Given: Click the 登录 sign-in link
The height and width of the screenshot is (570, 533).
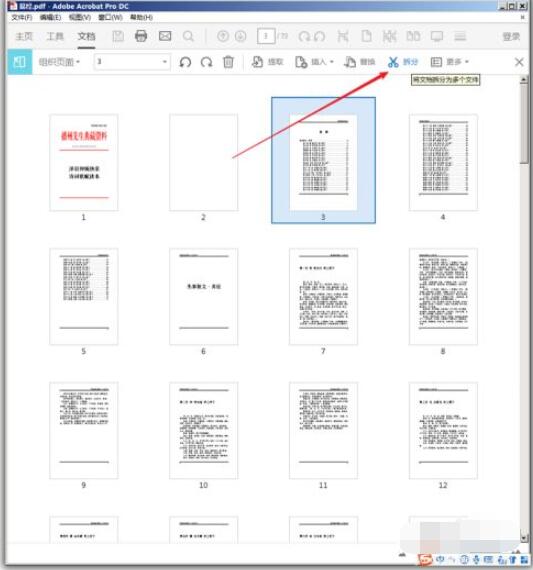Looking at the screenshot, I should [511, 36].
